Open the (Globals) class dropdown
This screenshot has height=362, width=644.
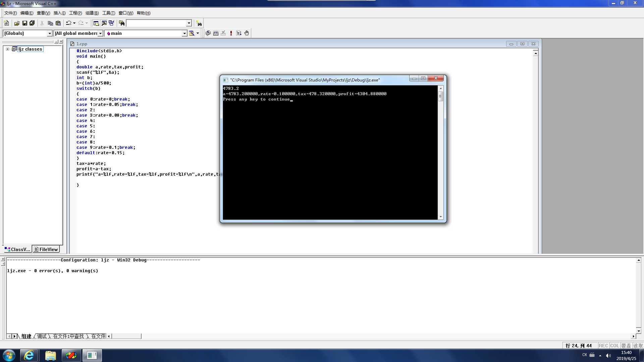point(50,33)
